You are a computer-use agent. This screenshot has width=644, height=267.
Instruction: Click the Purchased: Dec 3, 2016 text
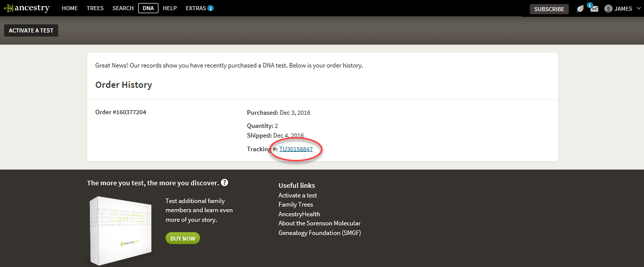(278, 113)
